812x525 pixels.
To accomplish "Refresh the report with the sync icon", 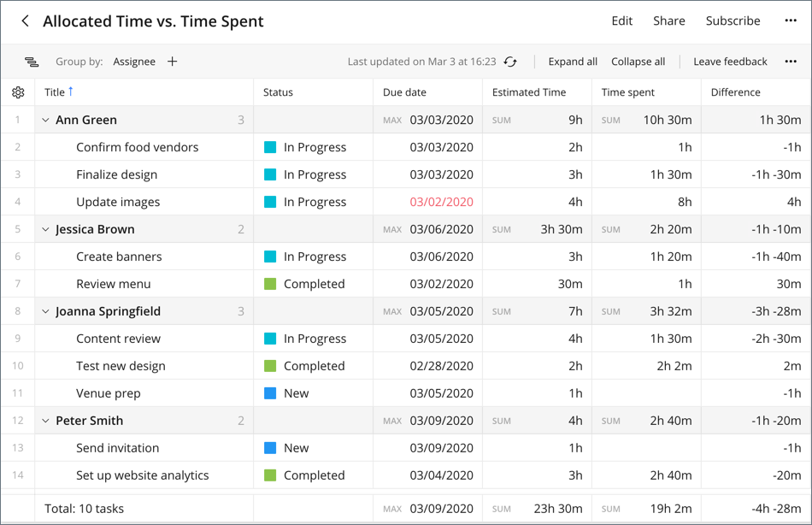I will click(510, 61).
